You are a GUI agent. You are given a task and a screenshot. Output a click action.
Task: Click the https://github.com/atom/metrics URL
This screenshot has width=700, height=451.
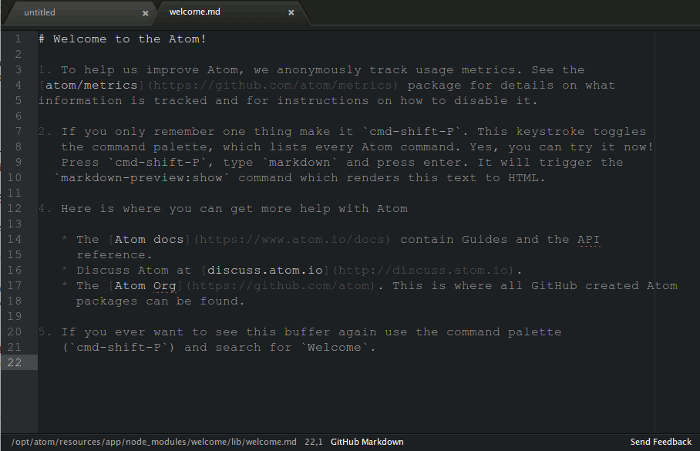pos(272,85)
